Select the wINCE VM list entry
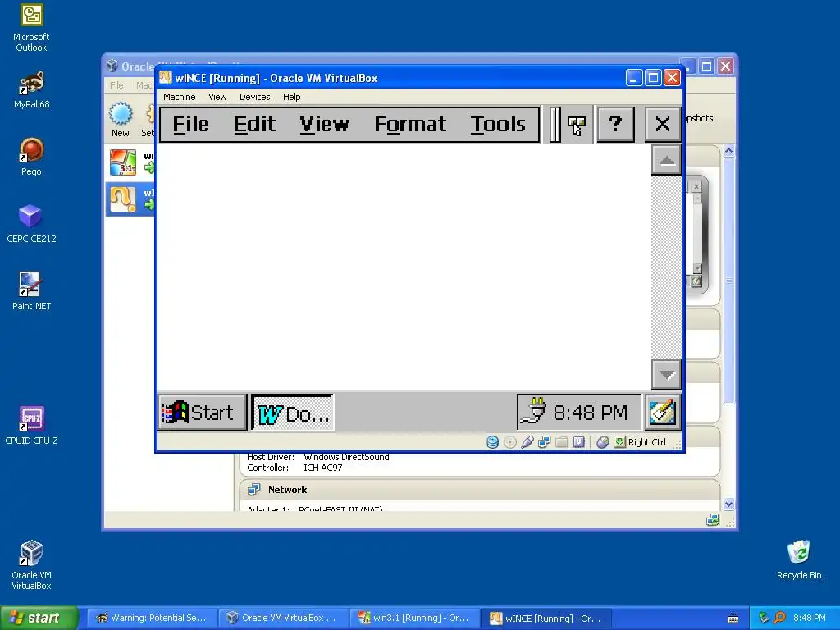This screenshot has width=840, height=630. tap(130, 199)
